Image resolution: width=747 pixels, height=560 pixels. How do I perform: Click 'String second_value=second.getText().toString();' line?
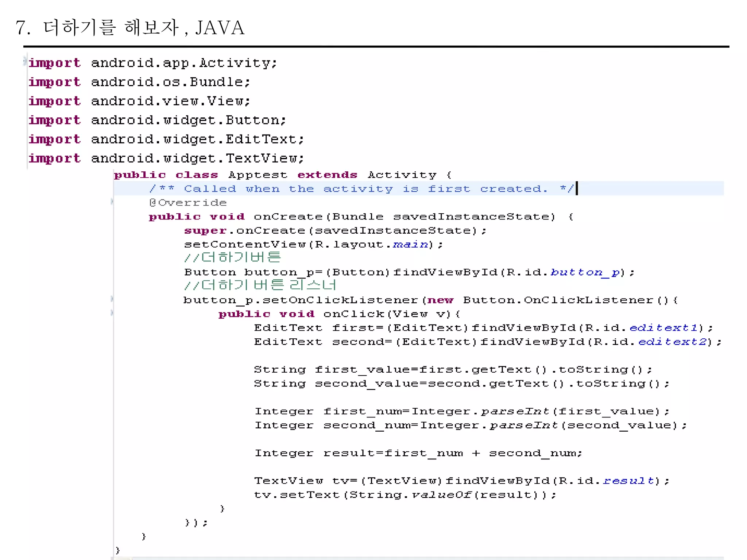click(462, 384)
